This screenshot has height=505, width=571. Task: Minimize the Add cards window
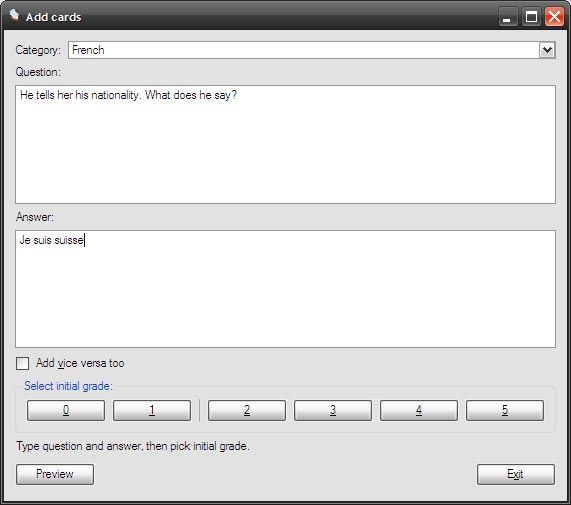pos(508,17)
